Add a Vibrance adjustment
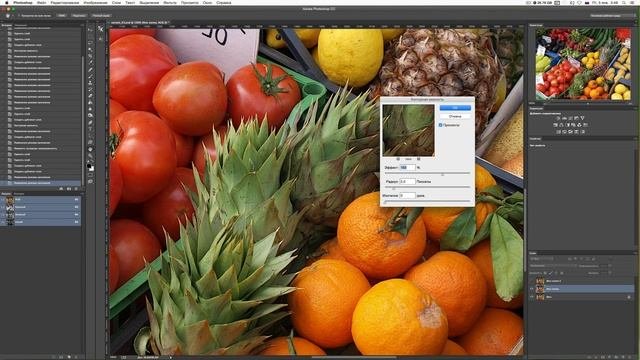The height and width of the screenshot is (360, 640). [x=582, y=118]
